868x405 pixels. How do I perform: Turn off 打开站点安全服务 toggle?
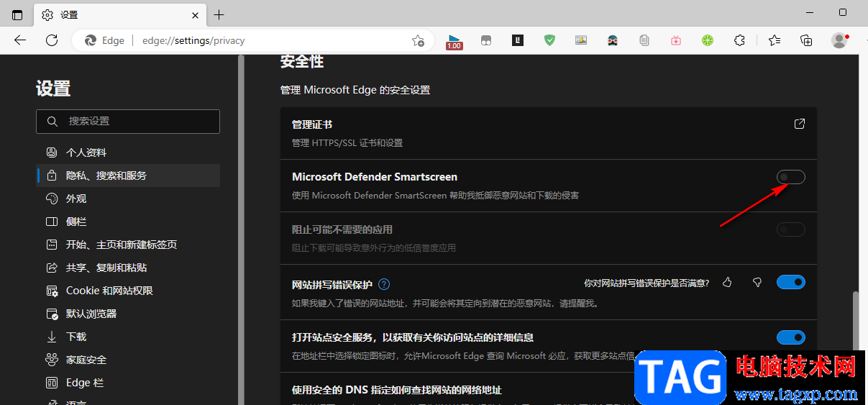tap(790, 337)
